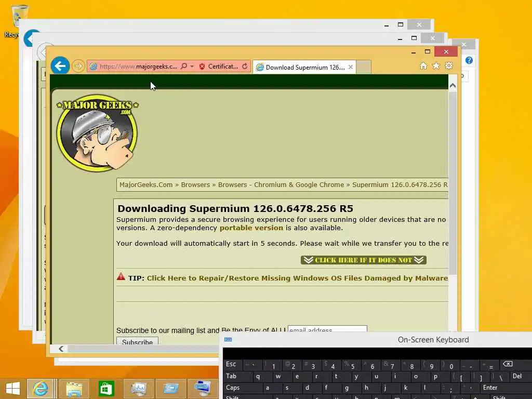532x399 pixels.
Task: Open Internet Explorer from the taskbar
Action: pyautogui.click(x=40, y=389)
